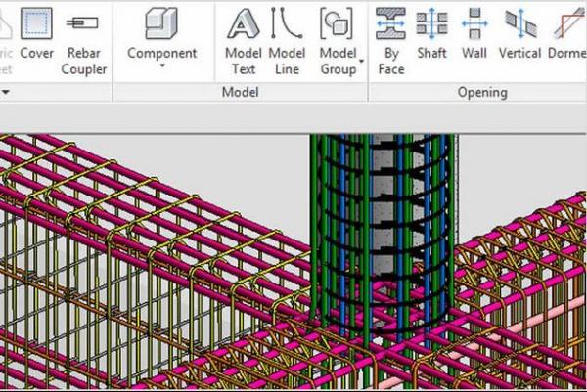587x392 pixels.
Task: Open the Model Group dropdown arrow
Action: click(362, 61)
